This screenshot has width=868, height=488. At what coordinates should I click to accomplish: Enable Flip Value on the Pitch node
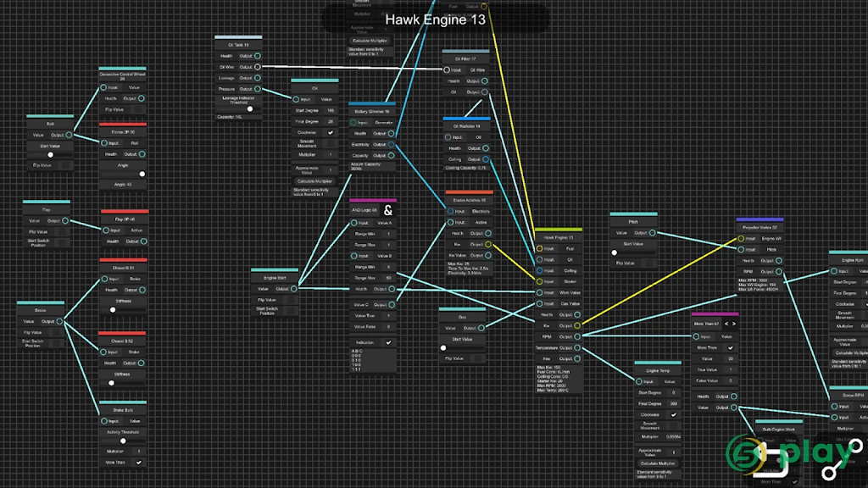[x=648, y=263]
